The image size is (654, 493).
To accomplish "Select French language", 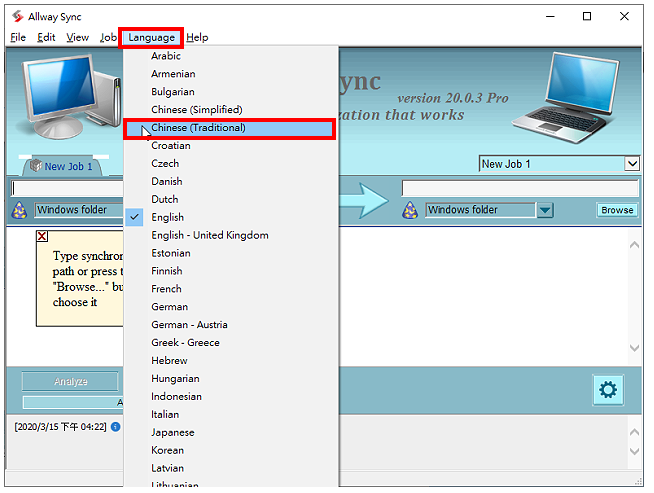I will coord(231,289).
